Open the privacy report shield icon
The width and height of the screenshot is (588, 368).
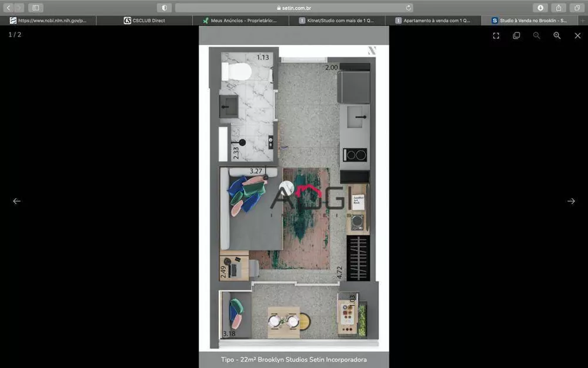(x=164, y=8)
